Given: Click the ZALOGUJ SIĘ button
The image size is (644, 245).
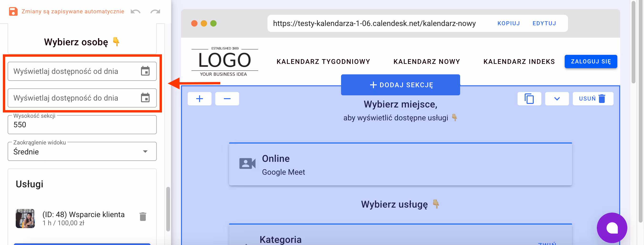Looking at the screenshot, I should click(591, 61).
